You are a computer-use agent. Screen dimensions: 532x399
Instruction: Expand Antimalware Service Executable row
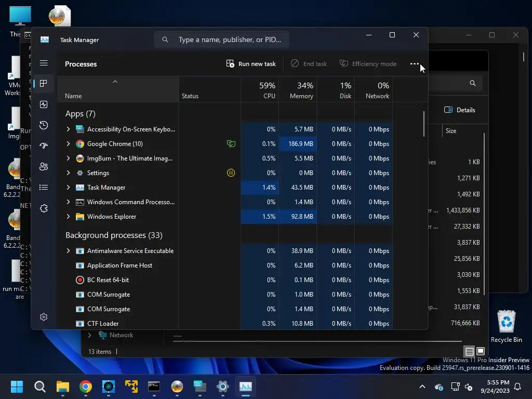click(x=68, y=251)
